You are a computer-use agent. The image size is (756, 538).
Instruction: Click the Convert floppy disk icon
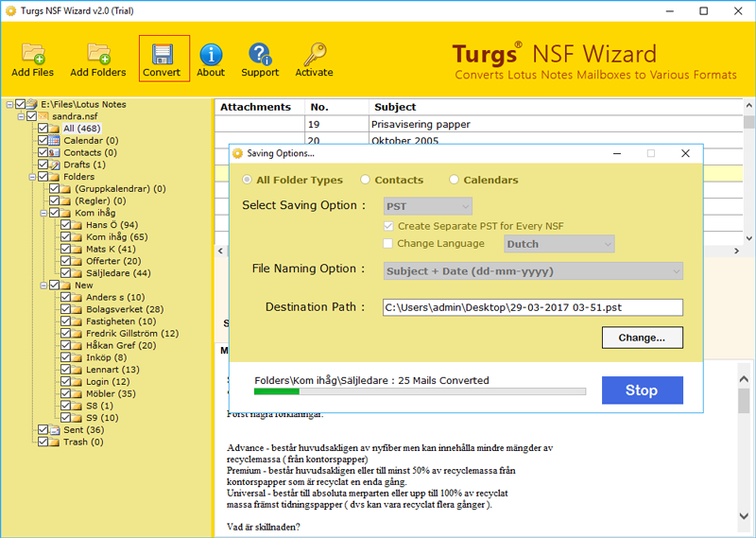coord(163,54)
